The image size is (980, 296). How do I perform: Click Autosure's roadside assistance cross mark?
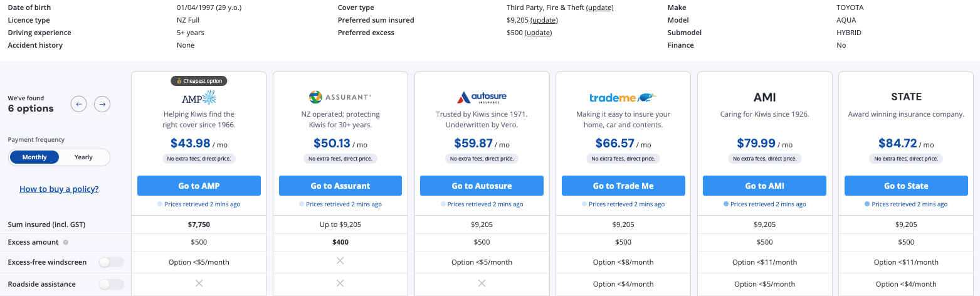482,283
